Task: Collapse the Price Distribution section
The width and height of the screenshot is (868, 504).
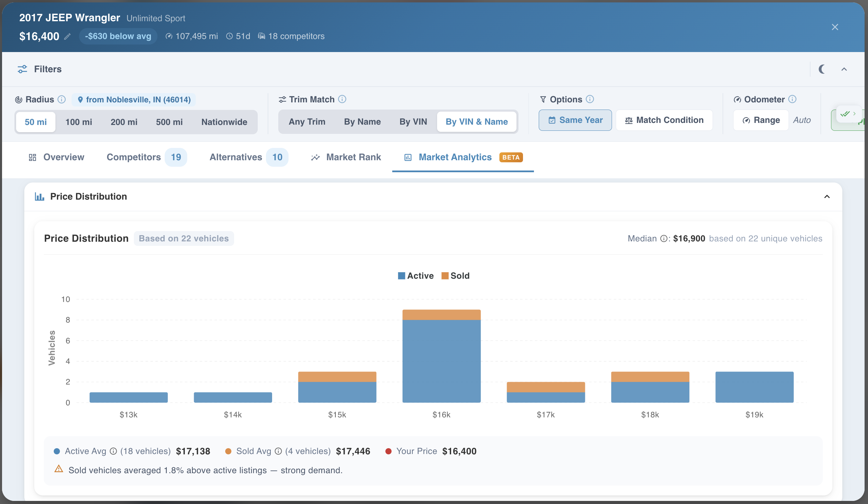Action: (827, 197)
